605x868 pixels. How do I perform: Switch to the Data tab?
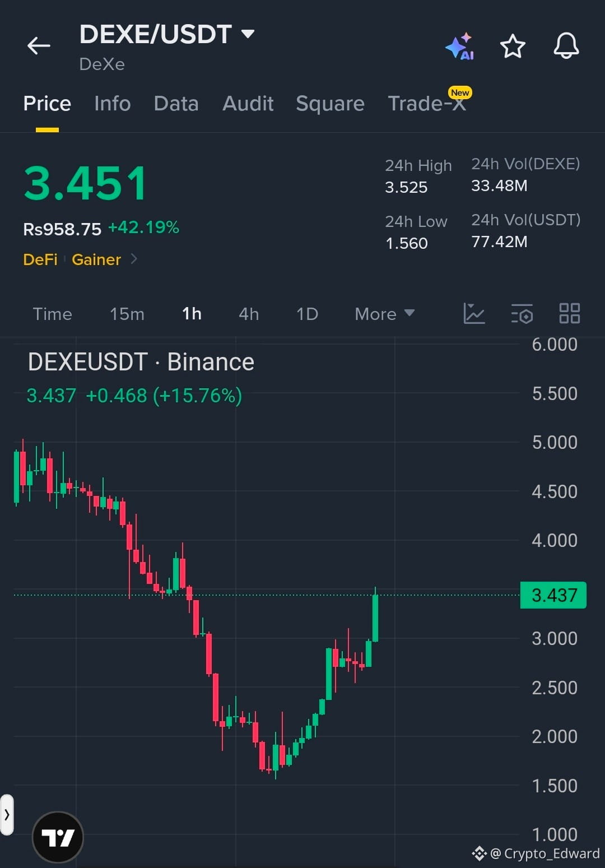point(176,104)
